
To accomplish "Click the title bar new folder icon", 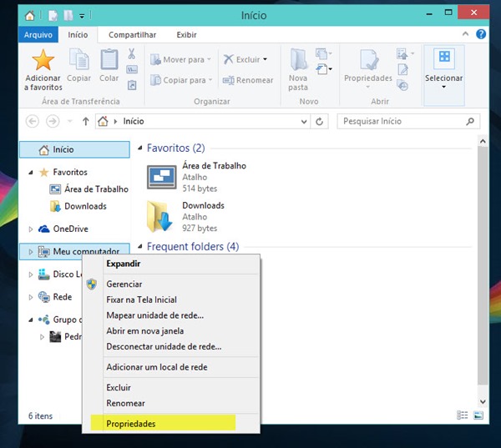I will point(68,15).
